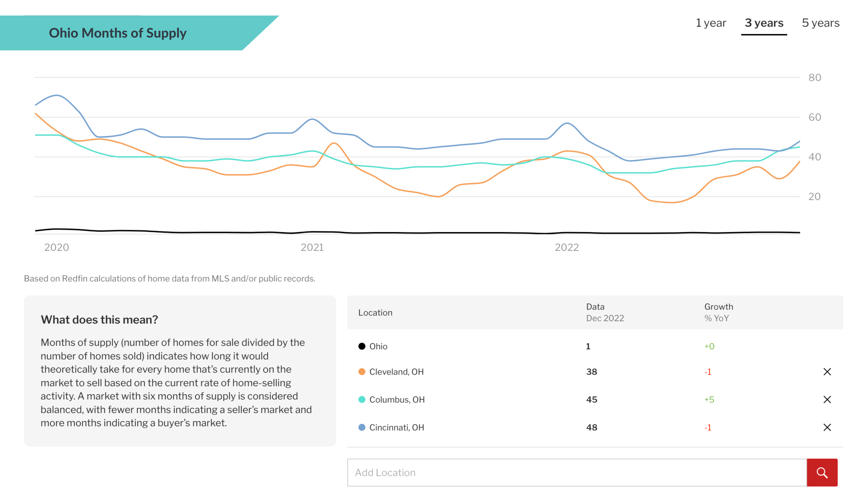
Task: Click the Columbus, OH location name
Action: pos(397,399)
